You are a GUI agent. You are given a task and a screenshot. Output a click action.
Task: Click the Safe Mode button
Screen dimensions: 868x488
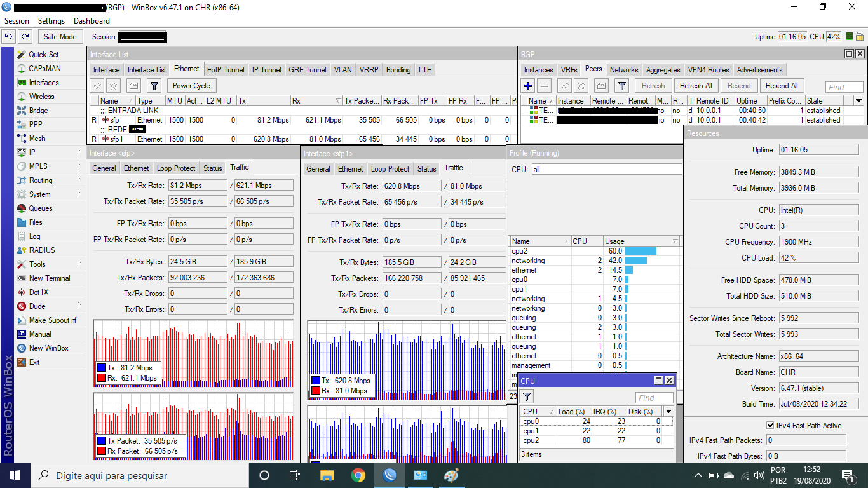tap(60, 37)
